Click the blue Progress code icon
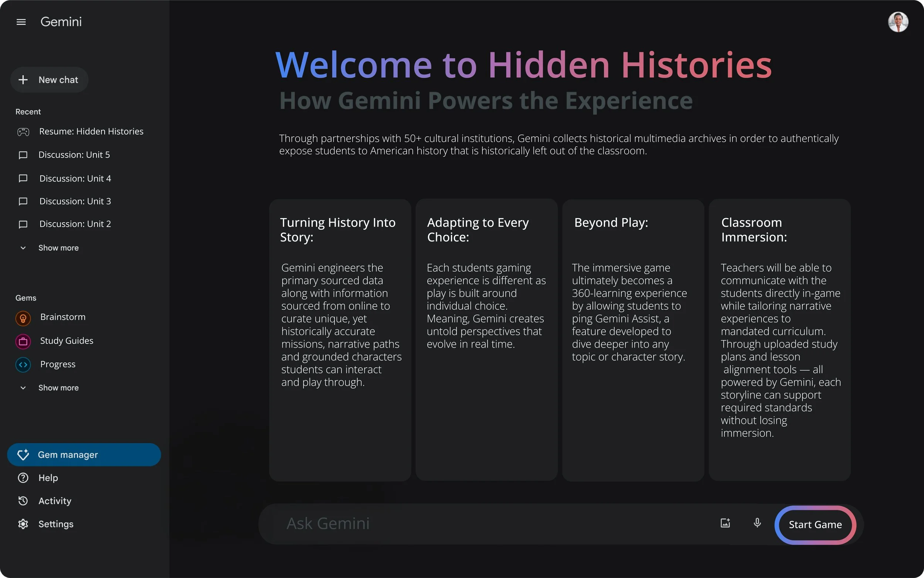The height and width of the screenshot is (578, 924). (23, 365)
